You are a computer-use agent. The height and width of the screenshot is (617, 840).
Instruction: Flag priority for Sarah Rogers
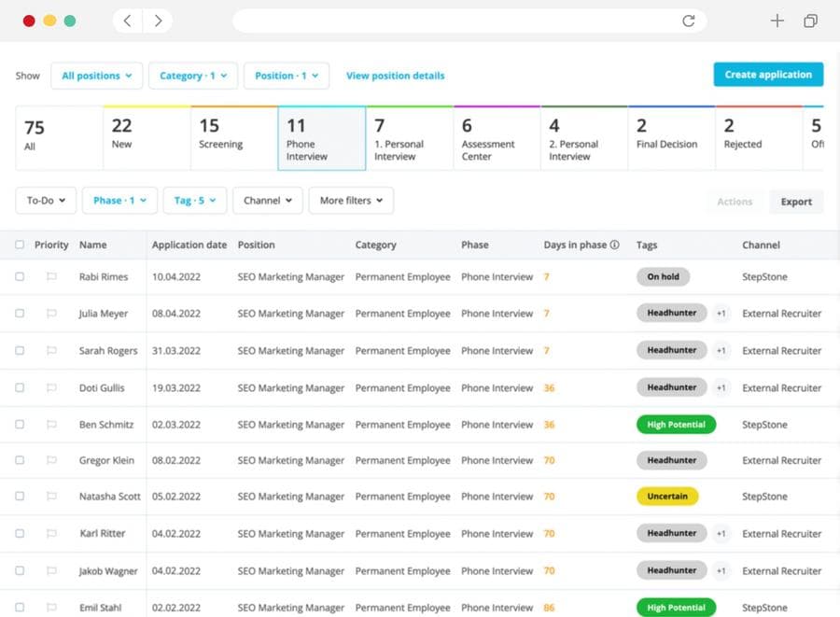(51, 350)
